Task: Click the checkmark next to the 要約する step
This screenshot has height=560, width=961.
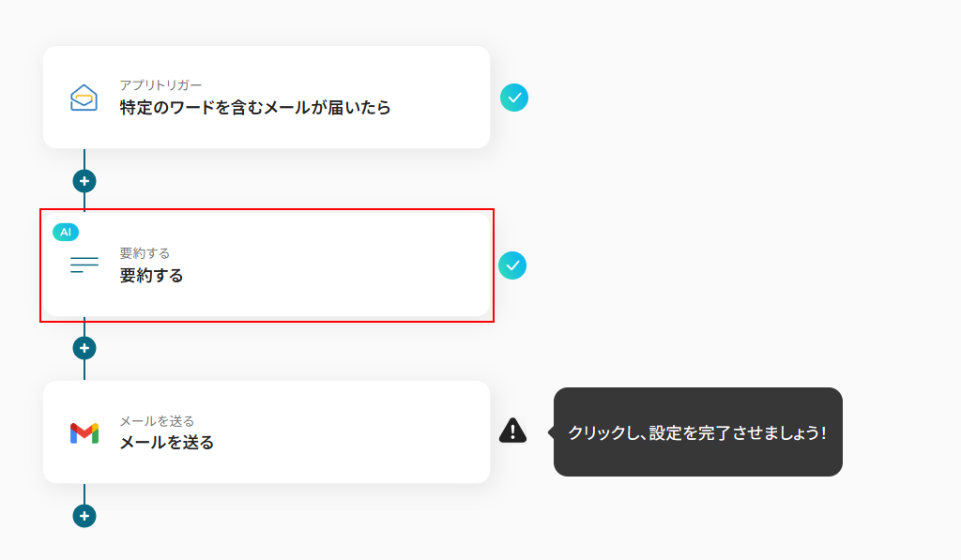Action: tap(512, 265)
